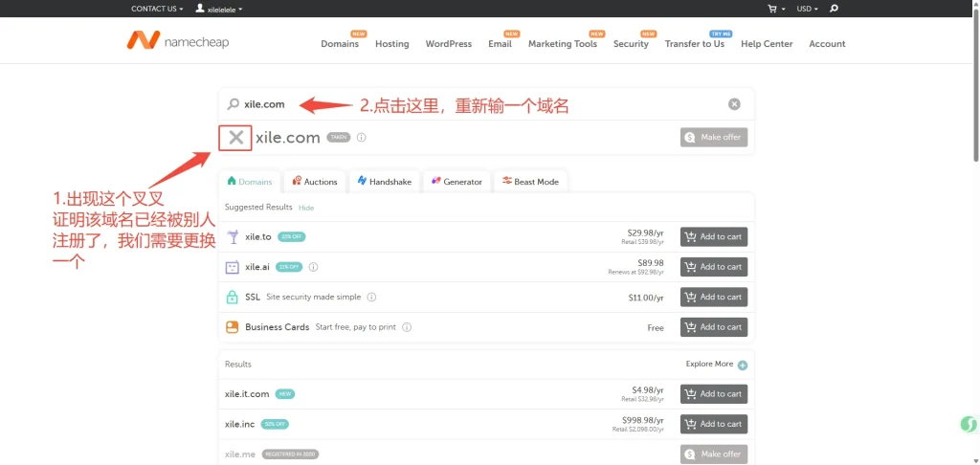Open the Namecheap logo homepage
The height and width of the screenshot is (465, 980).
click(x=177, y=40)
